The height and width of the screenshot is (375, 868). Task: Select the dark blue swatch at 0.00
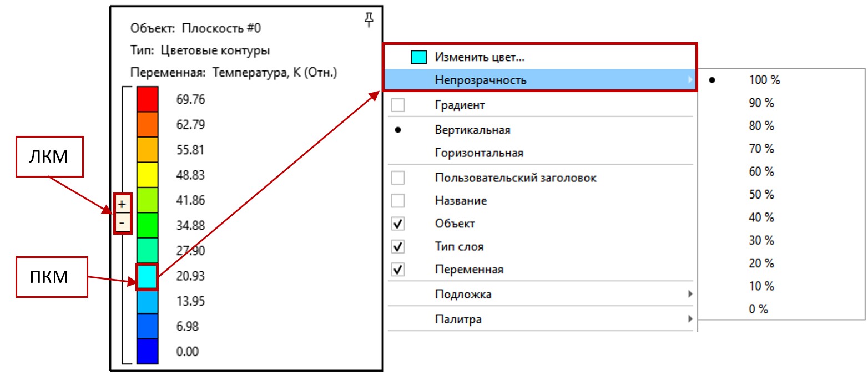148,351
